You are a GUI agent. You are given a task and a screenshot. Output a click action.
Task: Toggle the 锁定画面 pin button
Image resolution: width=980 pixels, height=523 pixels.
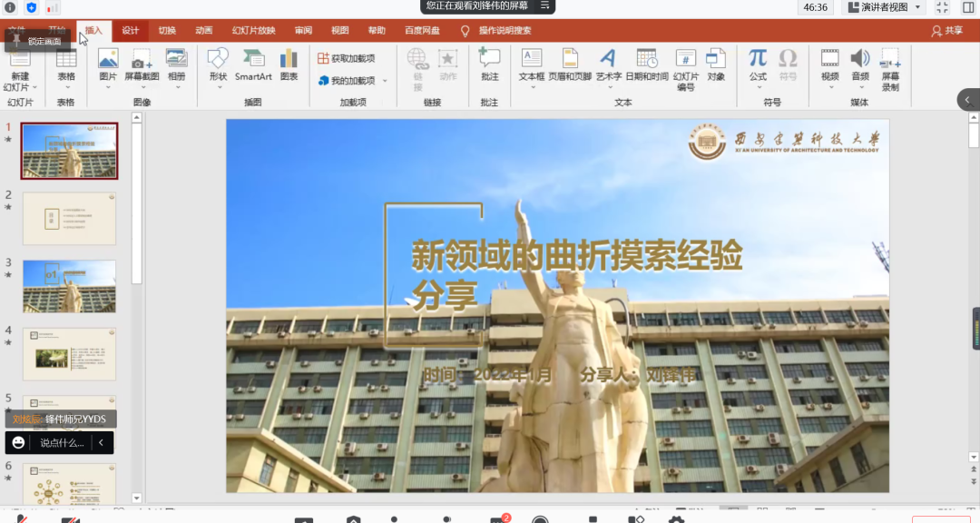coord(37,41)
